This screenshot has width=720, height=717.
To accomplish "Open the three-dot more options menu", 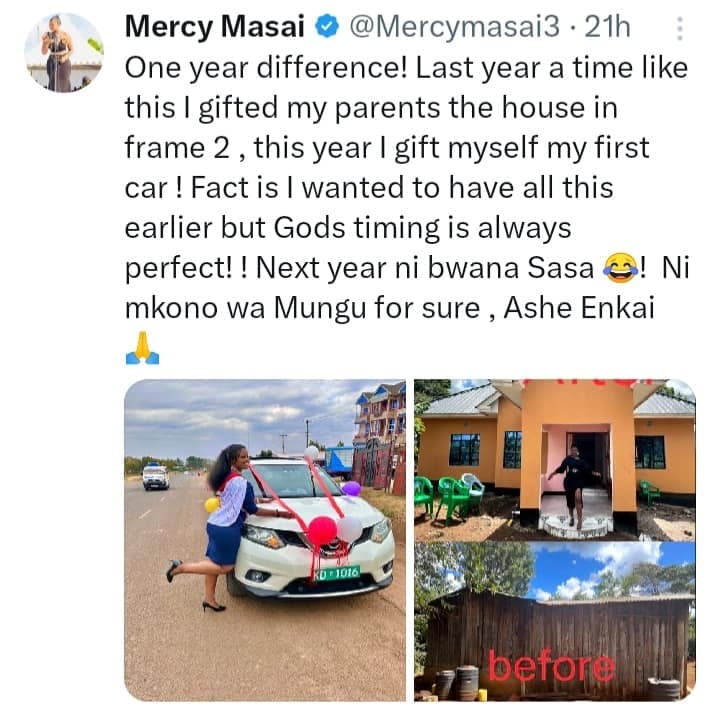I will 680,28.
